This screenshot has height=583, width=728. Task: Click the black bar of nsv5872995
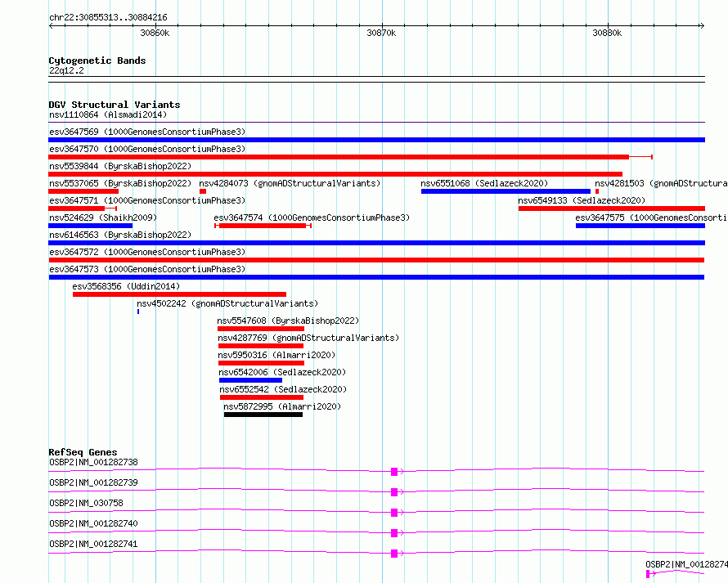263,415
